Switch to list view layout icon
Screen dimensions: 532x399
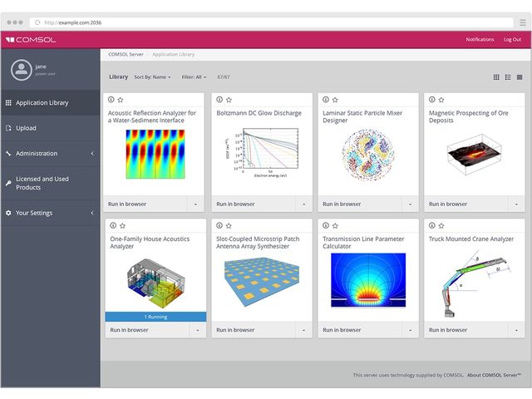coord(508,76)
